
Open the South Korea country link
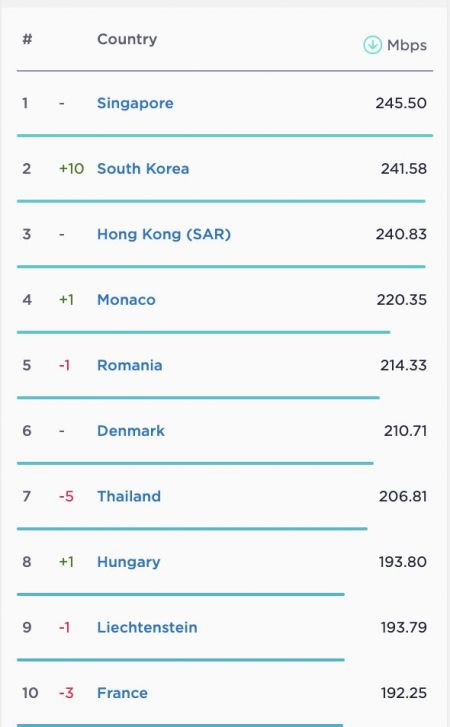(143, 168)
